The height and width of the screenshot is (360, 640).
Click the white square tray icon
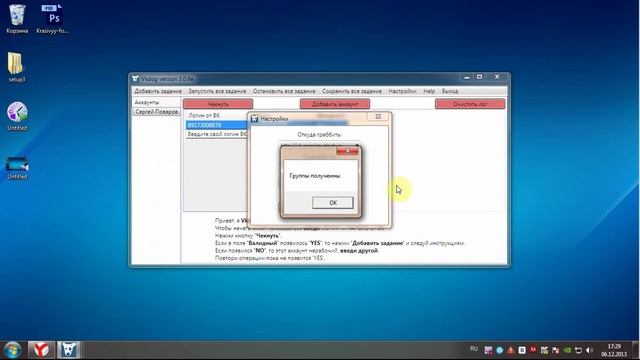tap(522, 350)
